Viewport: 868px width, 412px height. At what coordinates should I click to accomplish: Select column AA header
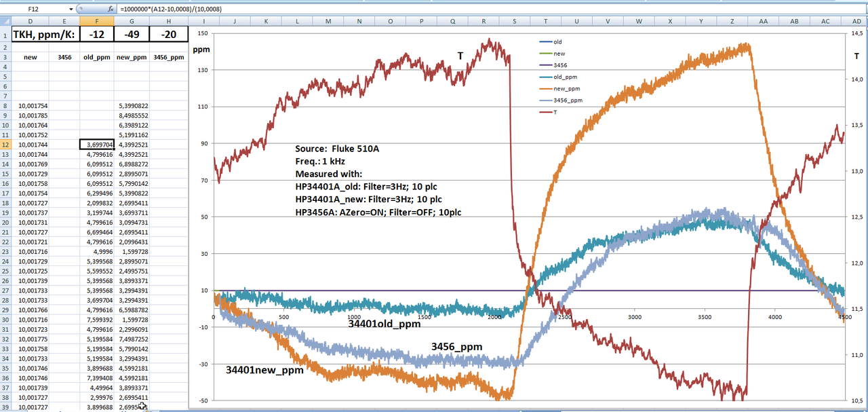(x=764, y=22)
